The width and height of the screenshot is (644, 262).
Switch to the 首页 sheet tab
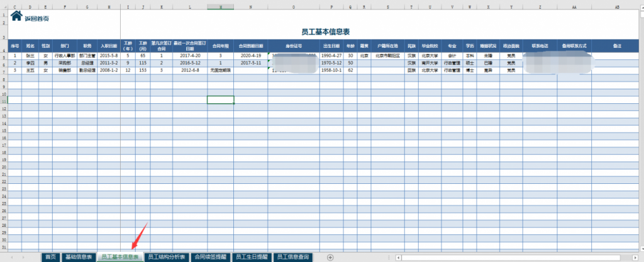50,257
